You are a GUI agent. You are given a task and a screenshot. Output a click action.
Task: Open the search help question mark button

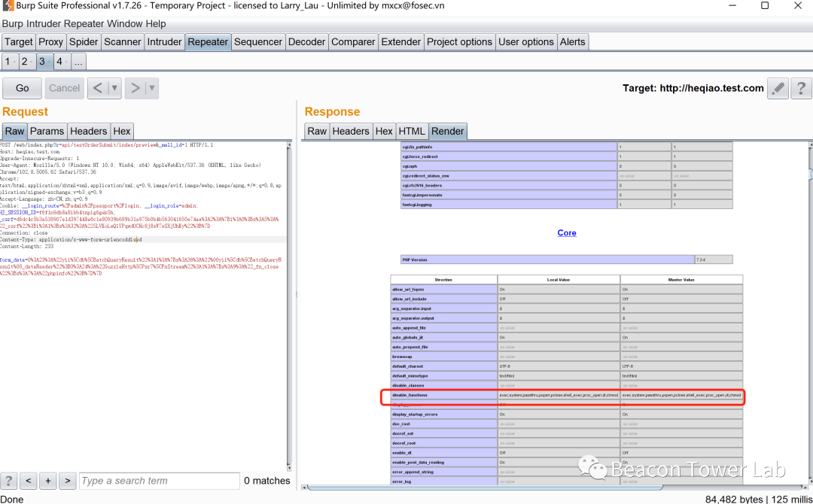8,481
